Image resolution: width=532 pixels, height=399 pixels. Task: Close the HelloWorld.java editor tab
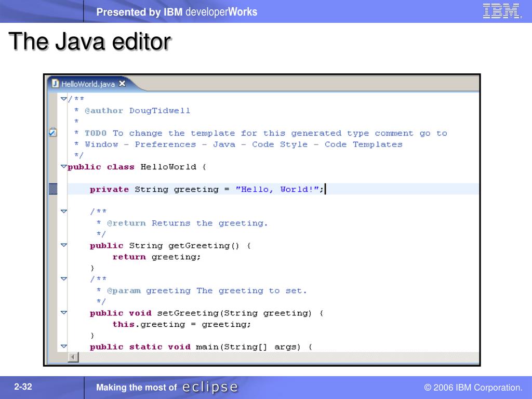click(x=122, y=84)
